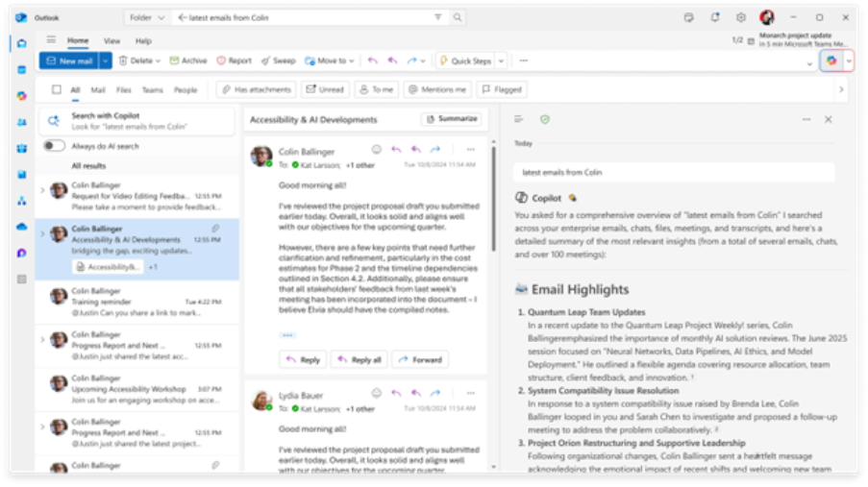Screen dimensions: 868x487
Task: Click the New mail button
Action: (x=69, y=61)
